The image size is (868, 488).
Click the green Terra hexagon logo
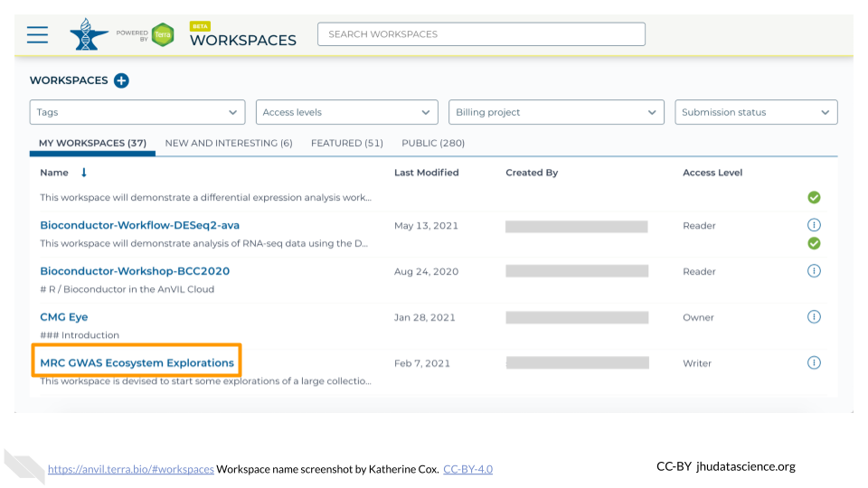(x=163, y=34)
